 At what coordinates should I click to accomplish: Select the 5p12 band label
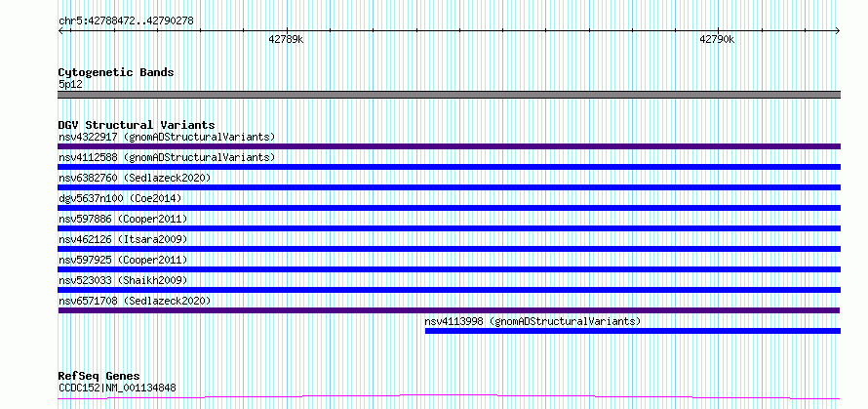[70, 85]
